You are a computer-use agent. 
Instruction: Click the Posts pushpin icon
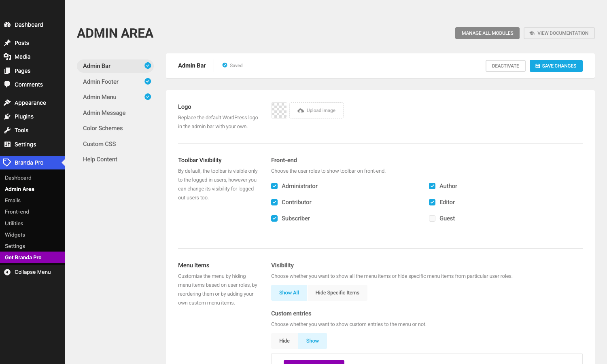tap(7, 43)
